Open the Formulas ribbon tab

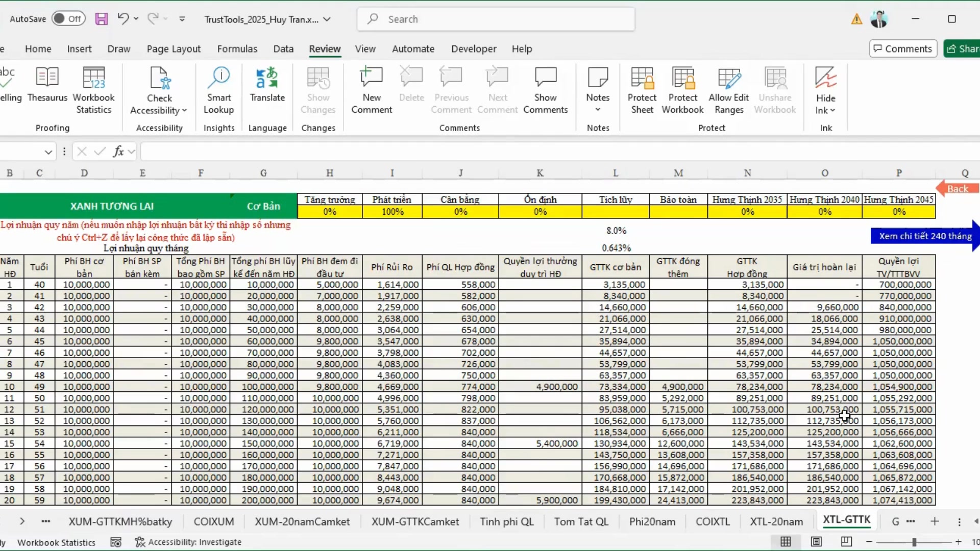tap(237, 49)
